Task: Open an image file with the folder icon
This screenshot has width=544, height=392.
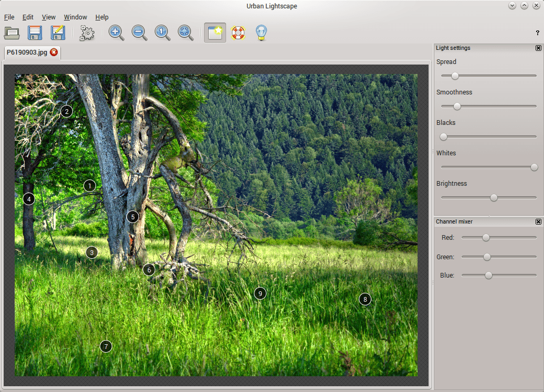Action: pyautogui.click(x=12, y=33)
